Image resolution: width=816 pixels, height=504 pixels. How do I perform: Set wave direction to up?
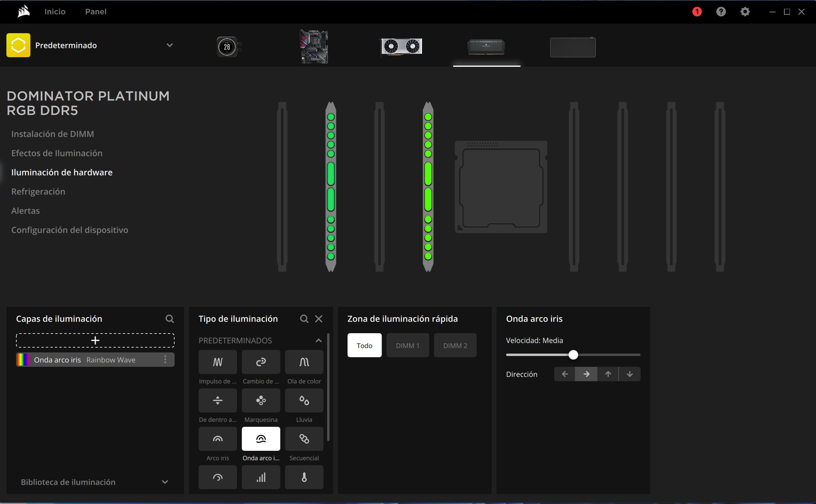pos(608,374)
